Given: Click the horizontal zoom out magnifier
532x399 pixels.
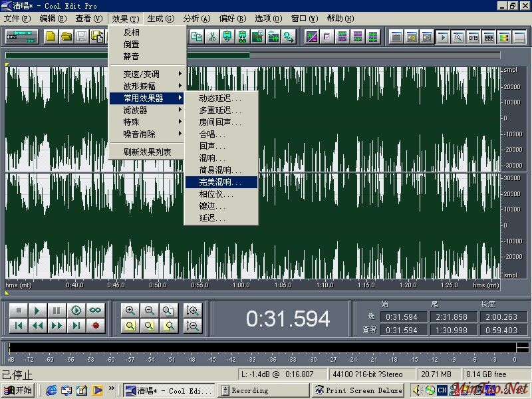Looking at the screenshot, I should tap(150, 310).
